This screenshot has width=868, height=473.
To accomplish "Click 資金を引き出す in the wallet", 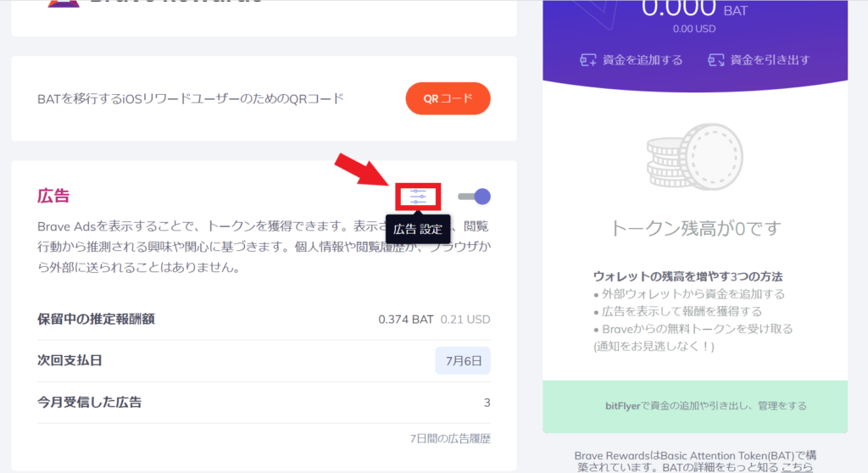I will [770, 60].
